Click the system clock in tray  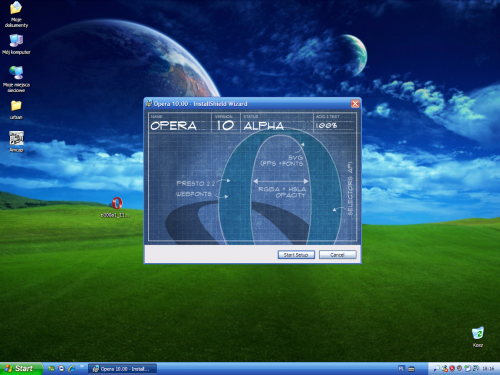pos(488,369)
